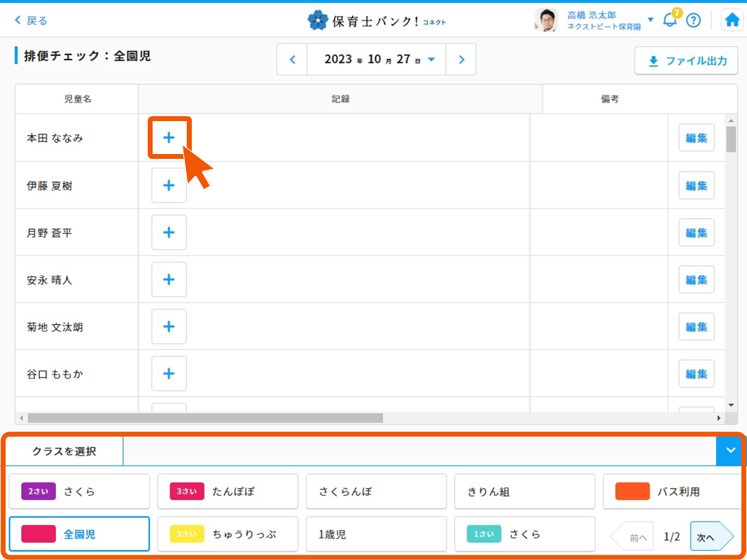The width and height of the screenshot is (747, 560).
Task: Open help question mark icon
Action: click(x=693, y=20)
